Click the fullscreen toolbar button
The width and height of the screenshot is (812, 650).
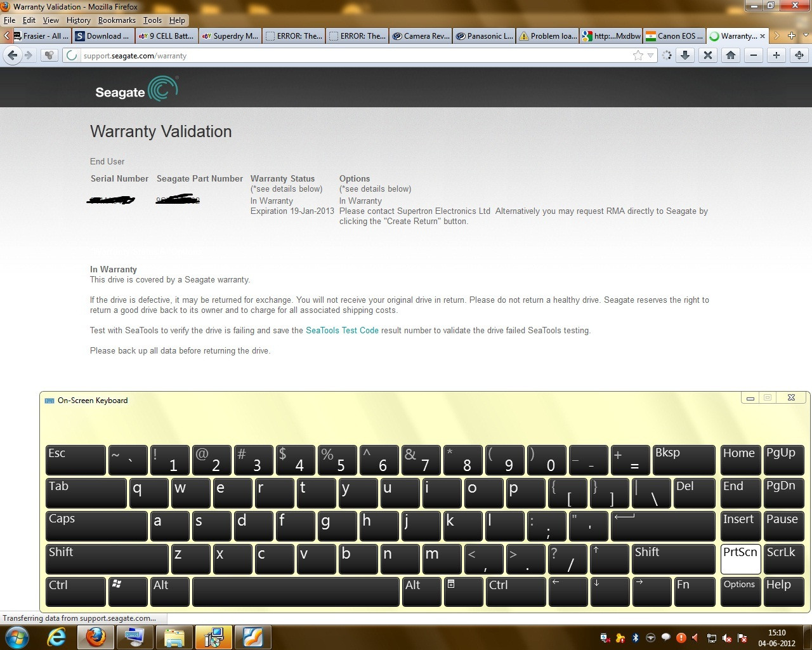pos(799,55)
